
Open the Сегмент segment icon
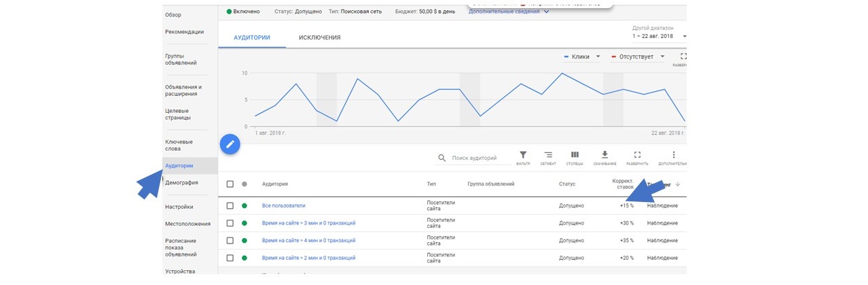click(548, 155)
